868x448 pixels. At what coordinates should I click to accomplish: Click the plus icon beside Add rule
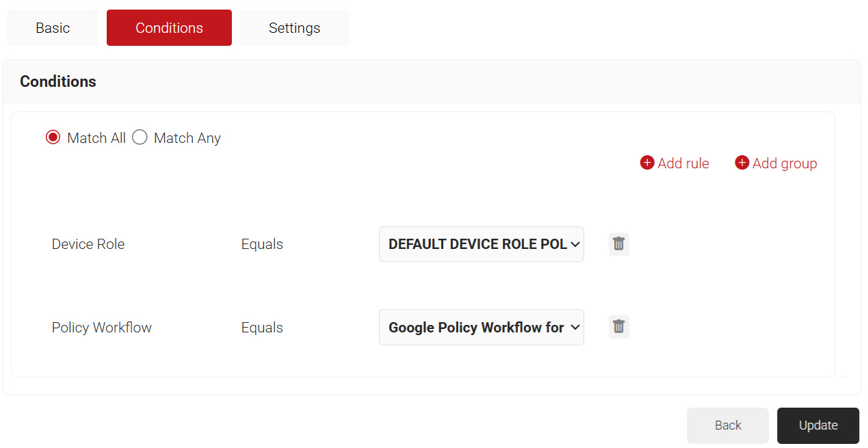point(647,163)
